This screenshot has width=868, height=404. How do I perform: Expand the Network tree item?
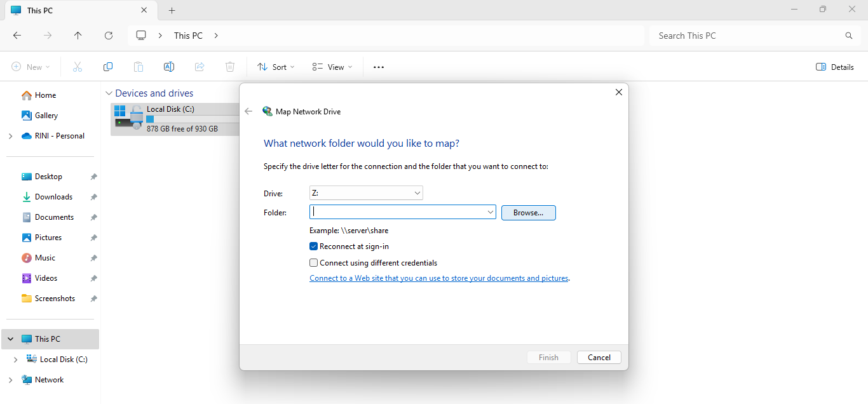pos(10,380)
